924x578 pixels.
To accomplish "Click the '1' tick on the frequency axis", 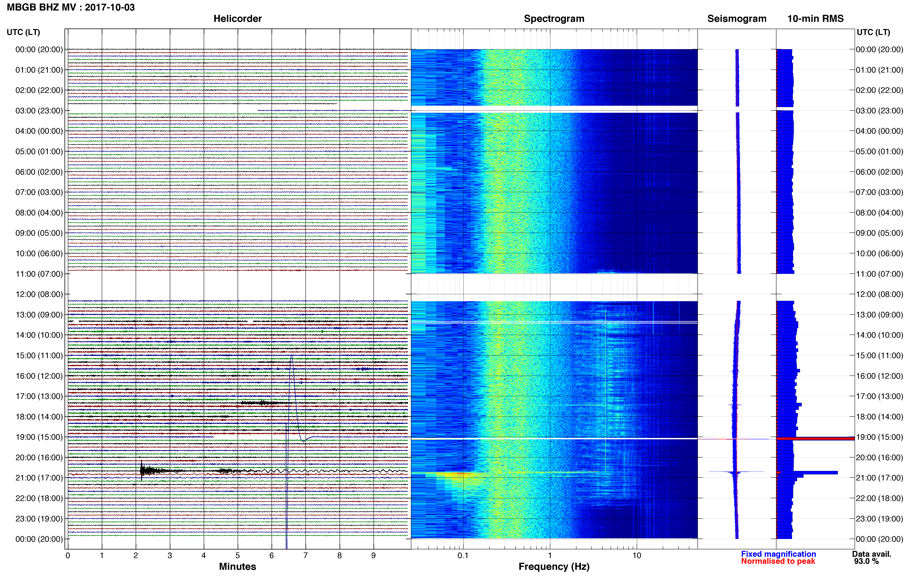I will (x=550, y=555).
